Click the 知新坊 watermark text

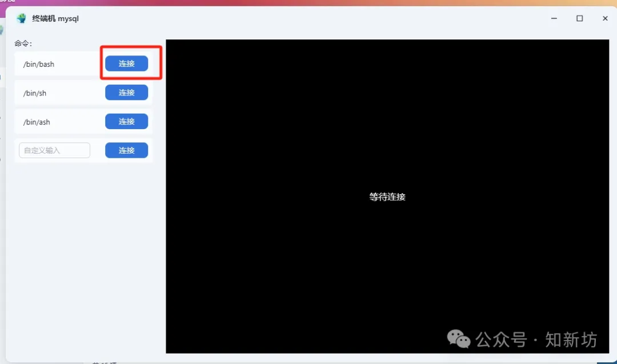pos(571,339)
